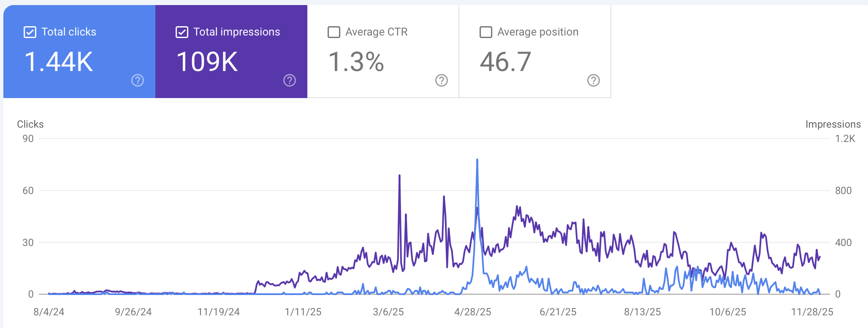Click the Clicks axis title

(x=30, y=124)
